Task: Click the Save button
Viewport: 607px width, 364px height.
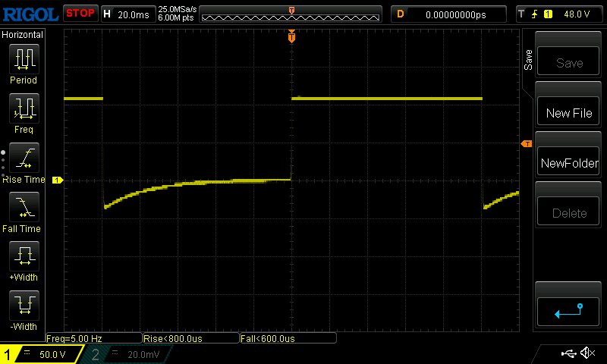Action: 568,61
